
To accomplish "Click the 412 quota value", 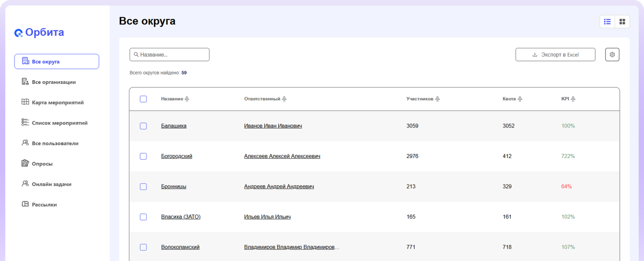I will [x=507, y=156].
